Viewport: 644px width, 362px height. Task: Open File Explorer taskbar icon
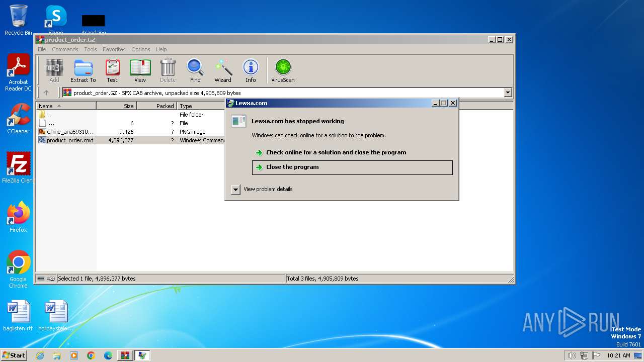tap(57, 355)
